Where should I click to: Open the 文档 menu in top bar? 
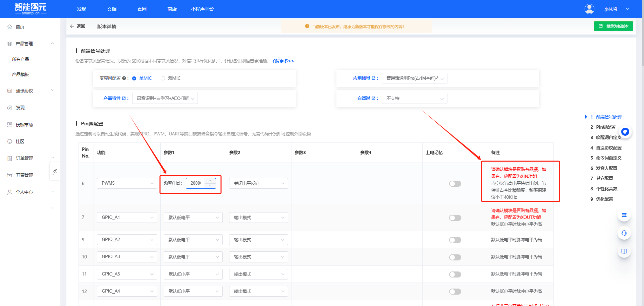[x=111, y=9]
